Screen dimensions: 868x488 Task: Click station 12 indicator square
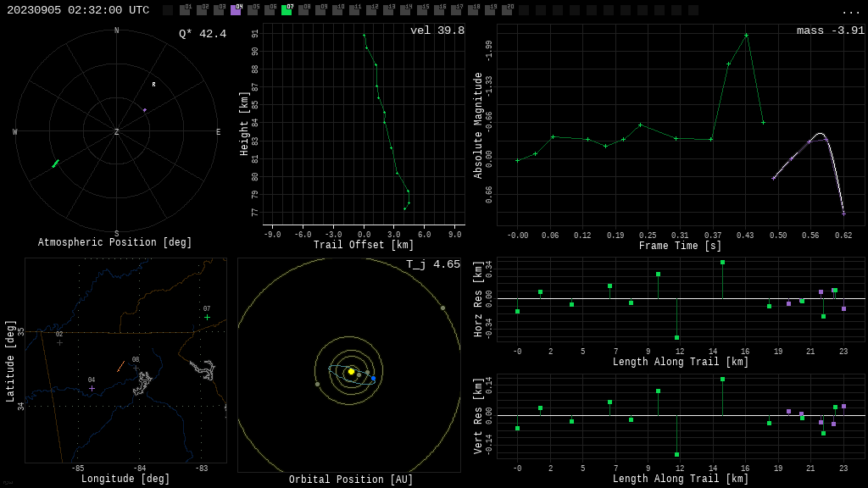(x=371, y=10)
